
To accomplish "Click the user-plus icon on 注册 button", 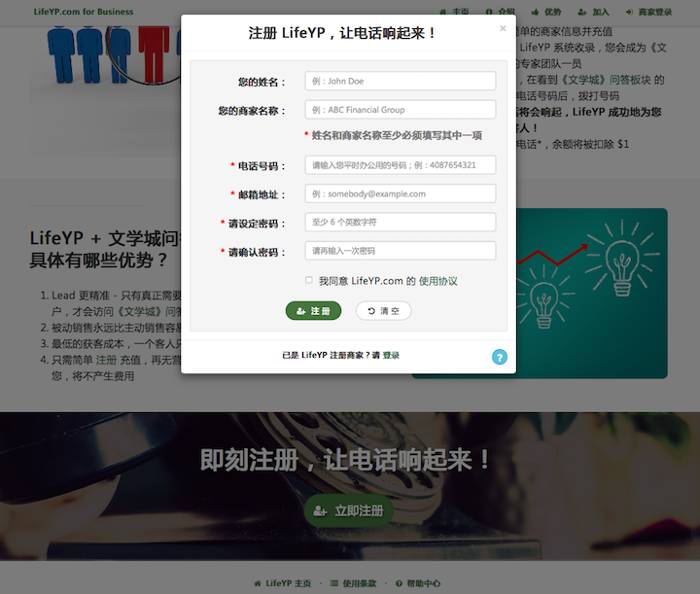I will coord(300,311).
